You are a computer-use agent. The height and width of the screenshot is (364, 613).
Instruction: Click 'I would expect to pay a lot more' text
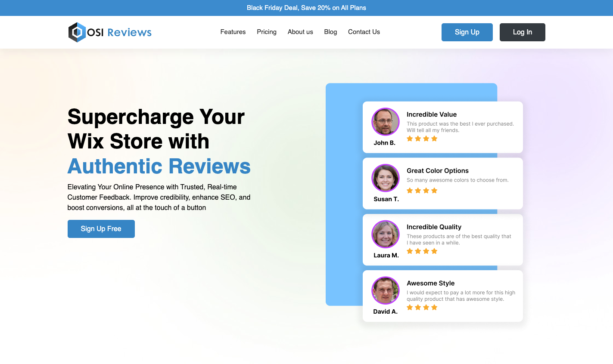(x=461, y=296)
